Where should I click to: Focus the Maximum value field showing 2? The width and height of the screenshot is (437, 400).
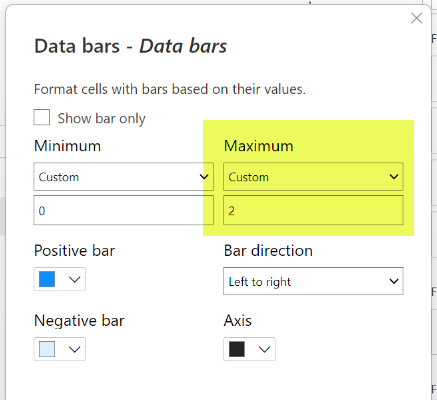[313, 210]
